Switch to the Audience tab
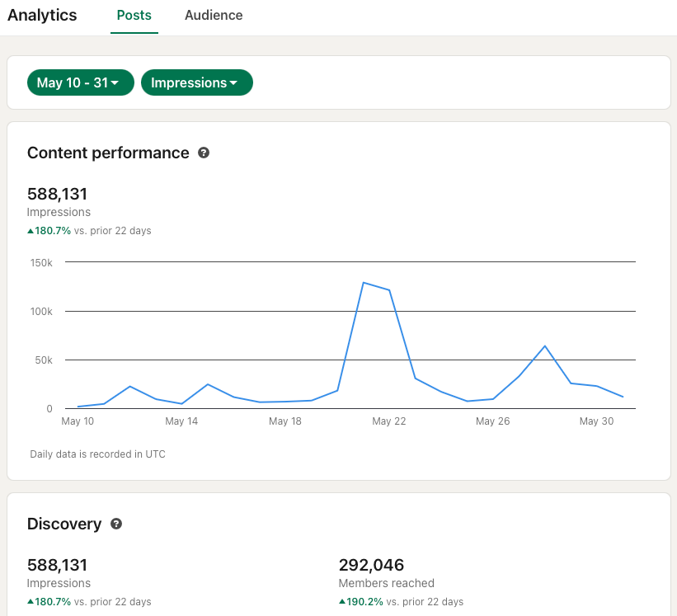Viewport: 677px width, 616px height. [x=214, y=16]
